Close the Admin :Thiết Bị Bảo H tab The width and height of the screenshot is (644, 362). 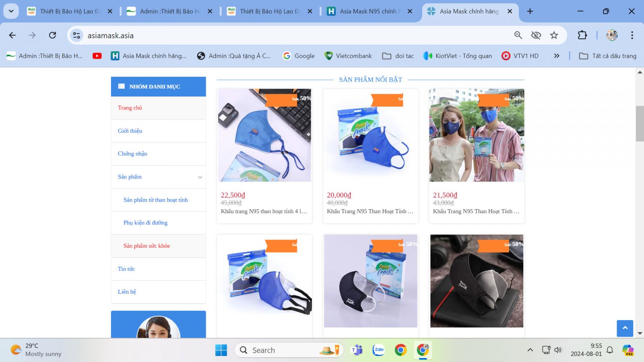210,11
